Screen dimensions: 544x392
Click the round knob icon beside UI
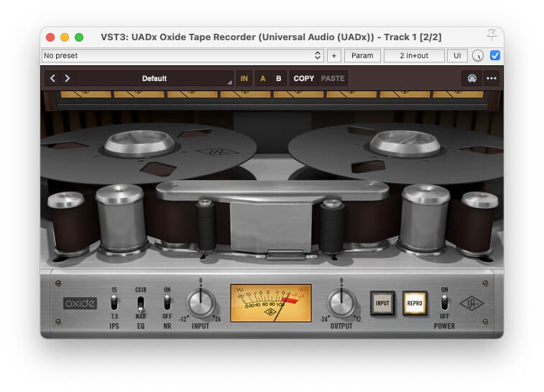478,55
